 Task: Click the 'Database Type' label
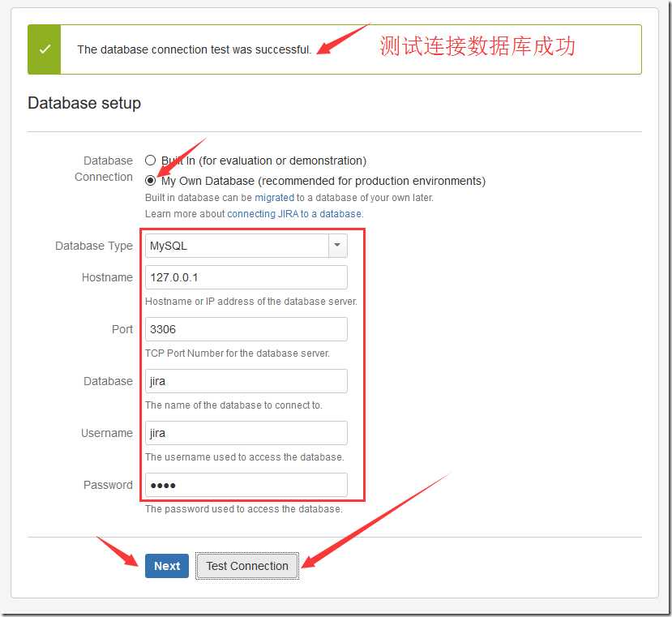94,246
